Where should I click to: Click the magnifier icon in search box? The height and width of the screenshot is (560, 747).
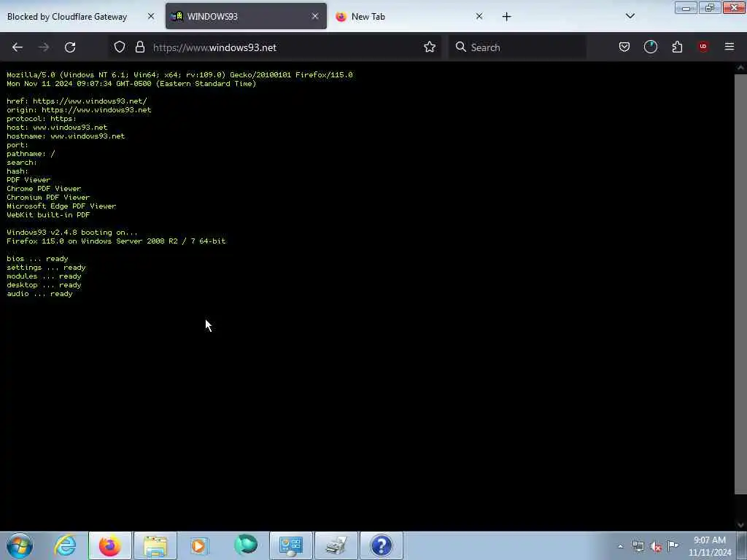[461, 47]
